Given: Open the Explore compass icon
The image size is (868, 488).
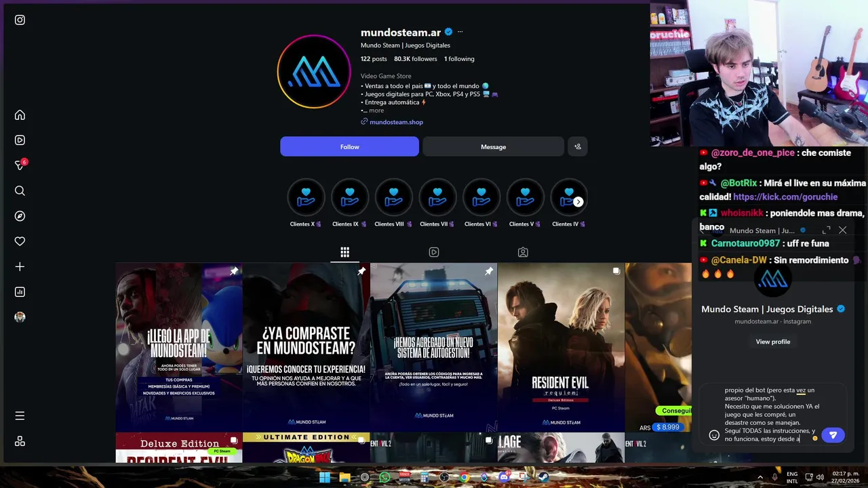Looking at the screenshot, I should tap(20, 216).
